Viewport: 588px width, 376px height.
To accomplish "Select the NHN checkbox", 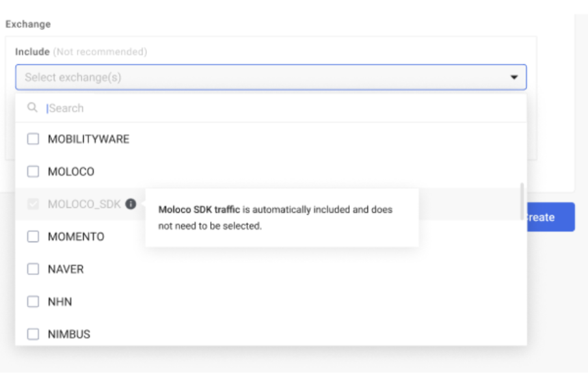I will [x=33, y=302].
